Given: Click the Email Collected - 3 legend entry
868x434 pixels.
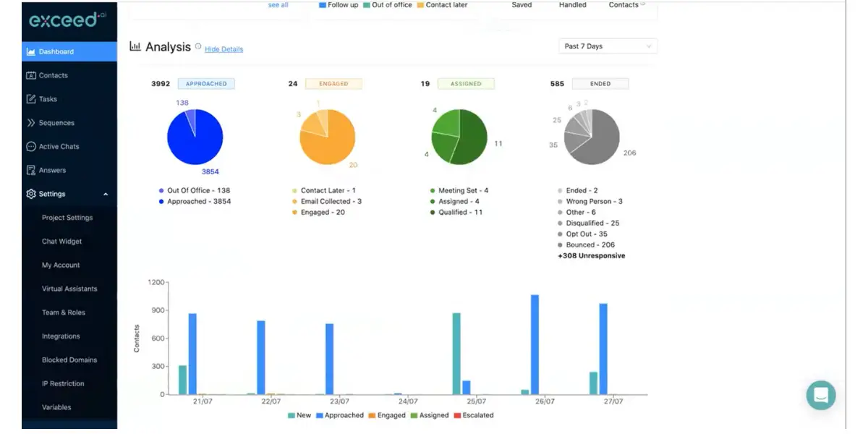Looking at the screenshot, I should pyautogui.click(x=327, y=202).
